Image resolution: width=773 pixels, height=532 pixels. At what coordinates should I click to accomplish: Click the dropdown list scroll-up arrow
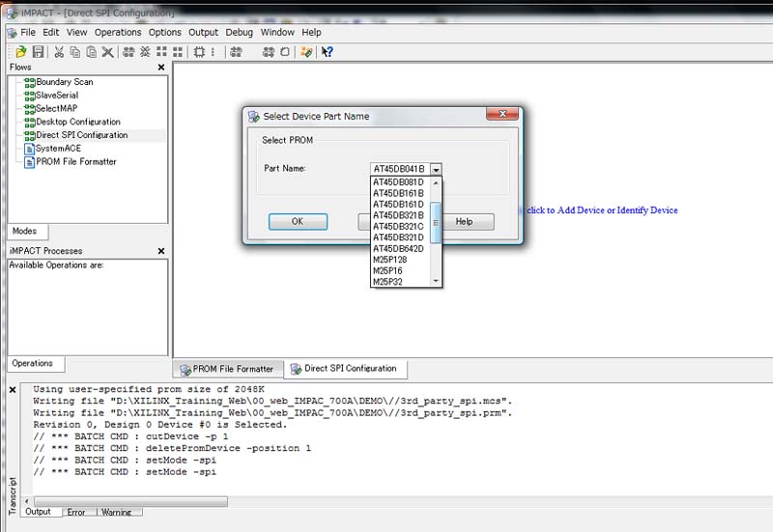pos(436,183)
